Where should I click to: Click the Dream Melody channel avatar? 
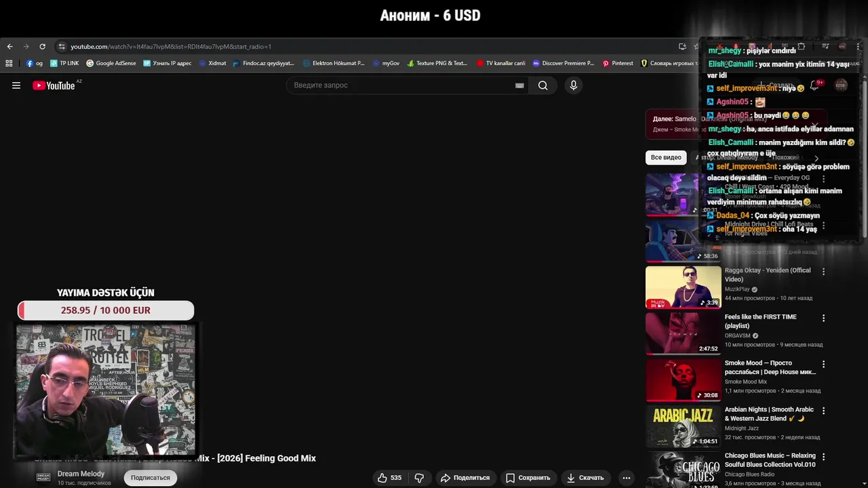[43, 477]
